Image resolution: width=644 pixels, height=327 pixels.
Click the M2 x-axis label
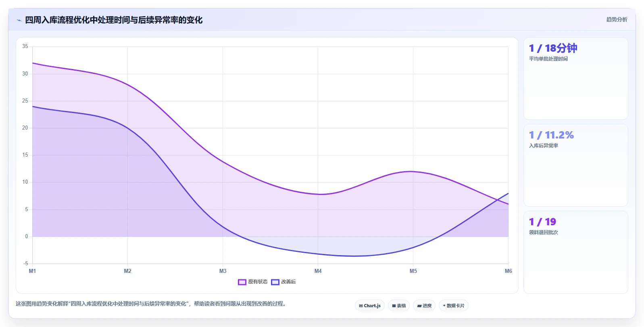(127, 271)
